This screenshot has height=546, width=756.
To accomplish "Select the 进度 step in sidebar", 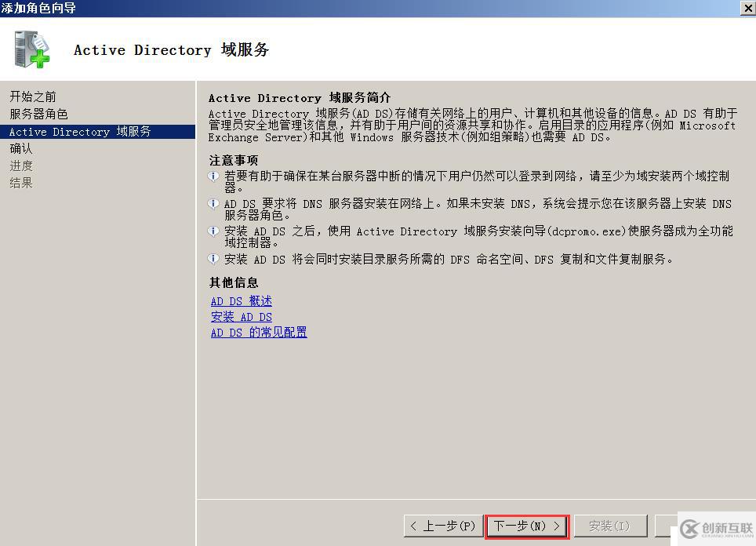I will coord(21,166).
